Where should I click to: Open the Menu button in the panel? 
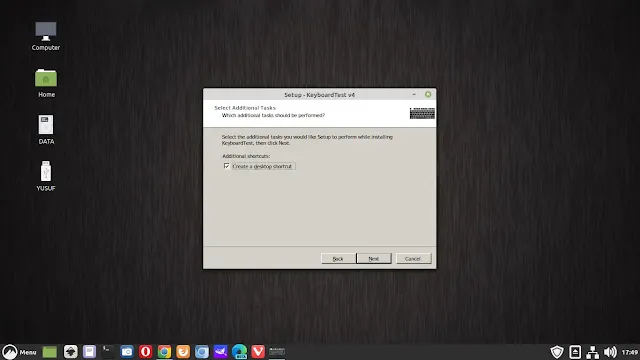(19, 352)
